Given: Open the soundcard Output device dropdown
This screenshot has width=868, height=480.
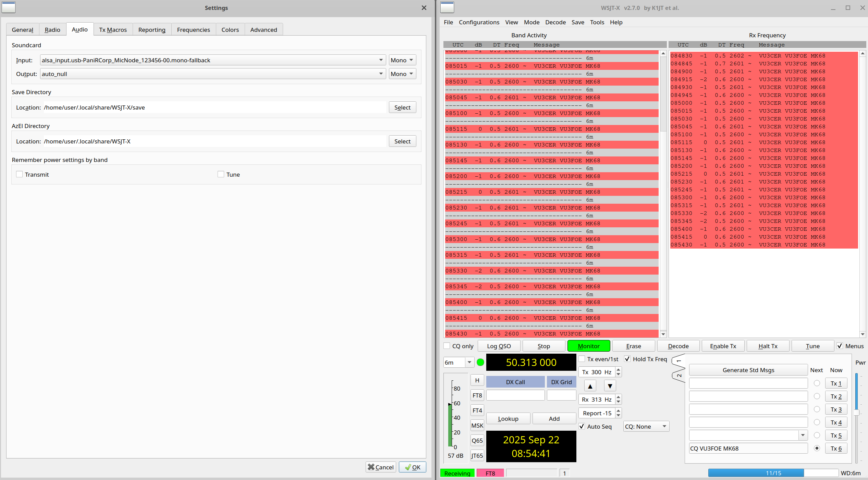Looking at the screenshot, I should point(213,74).
